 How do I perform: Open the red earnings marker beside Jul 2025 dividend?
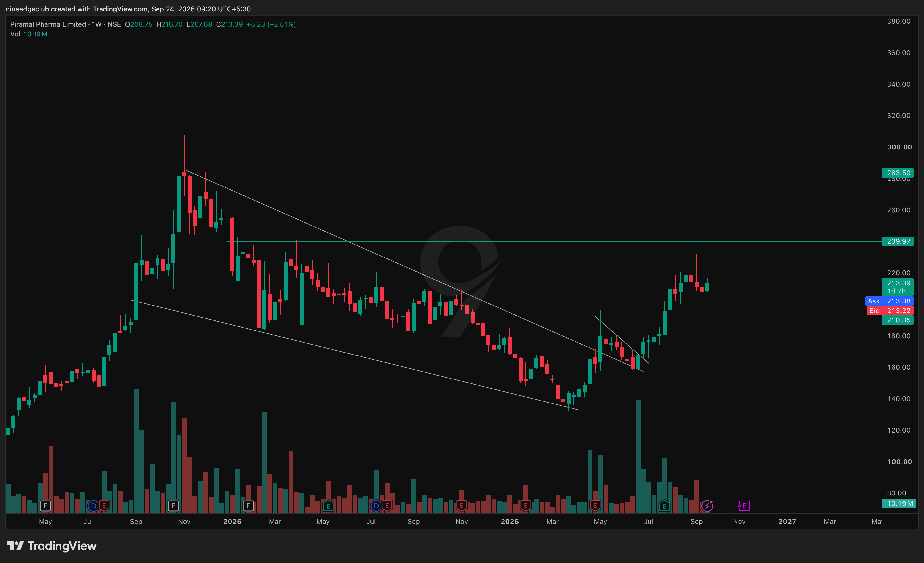(387, 506)
